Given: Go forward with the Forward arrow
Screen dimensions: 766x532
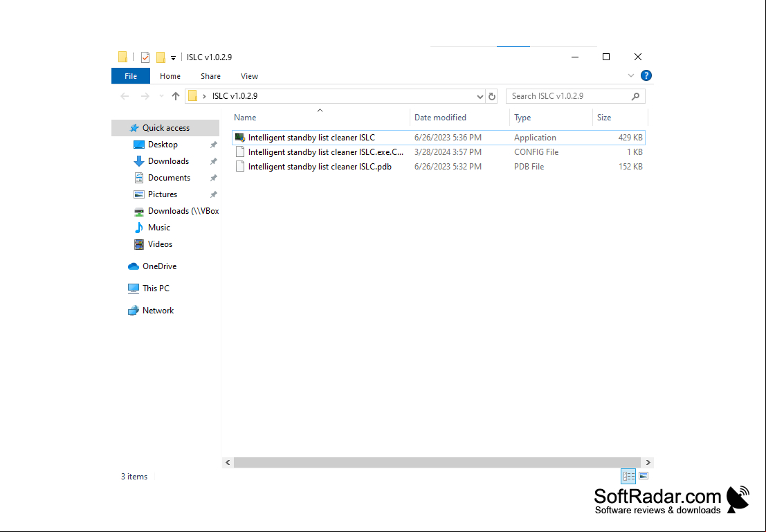Looking at the screenshot, I should (145, 96).
